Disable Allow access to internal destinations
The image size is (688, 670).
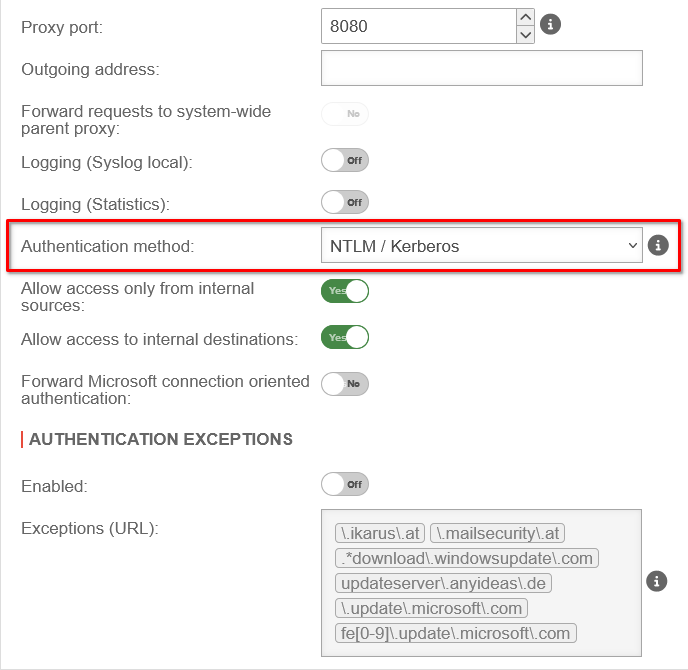click(345, 338)
